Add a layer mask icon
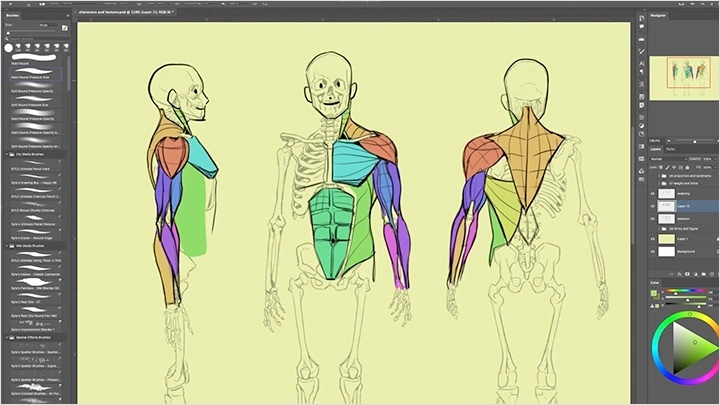The height and width of the screenshot is (405, 720). (x=687, y=274)
